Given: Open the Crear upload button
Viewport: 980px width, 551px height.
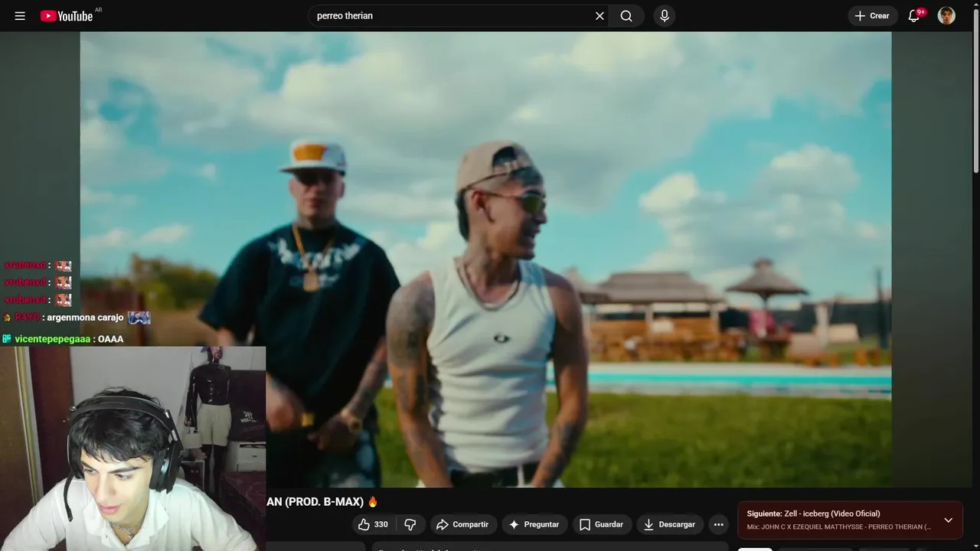Looking at the screenshot, I should (x=873, y=16).
